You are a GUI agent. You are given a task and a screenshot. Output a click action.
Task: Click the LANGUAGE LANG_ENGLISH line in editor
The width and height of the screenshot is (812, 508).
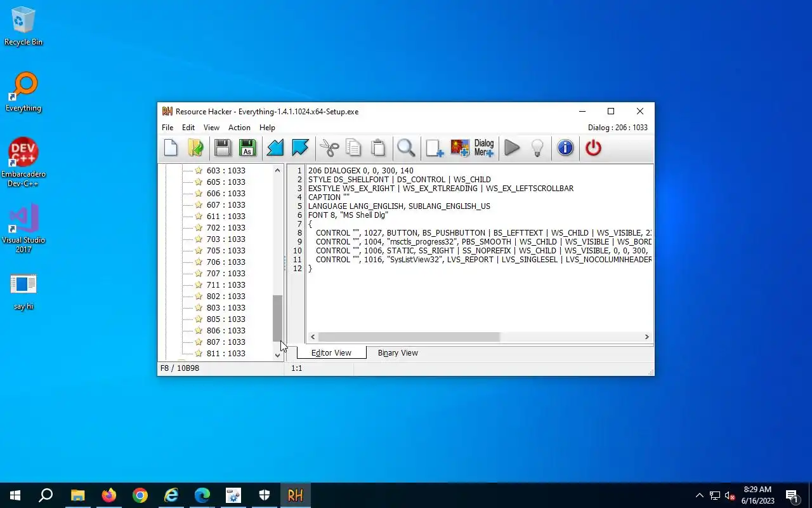coord(399,206)
